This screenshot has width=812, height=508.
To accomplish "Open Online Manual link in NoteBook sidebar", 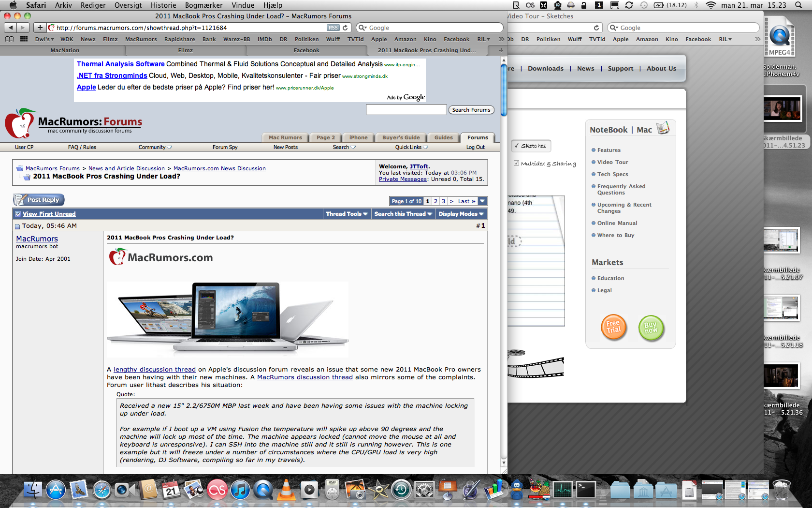I will (x=617, y=223).
